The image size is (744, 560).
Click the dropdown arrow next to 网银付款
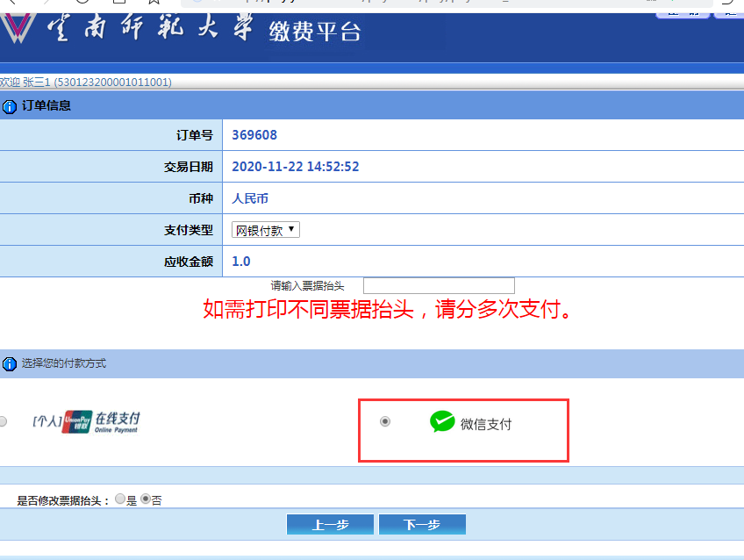point(291,229)
